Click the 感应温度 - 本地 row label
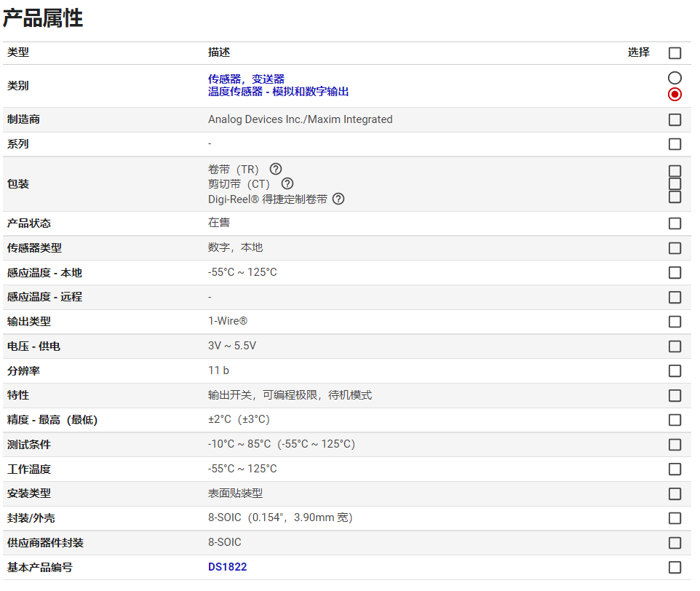Image resolution: width=700 pixels, height=591 pixels. click(44, 273)
